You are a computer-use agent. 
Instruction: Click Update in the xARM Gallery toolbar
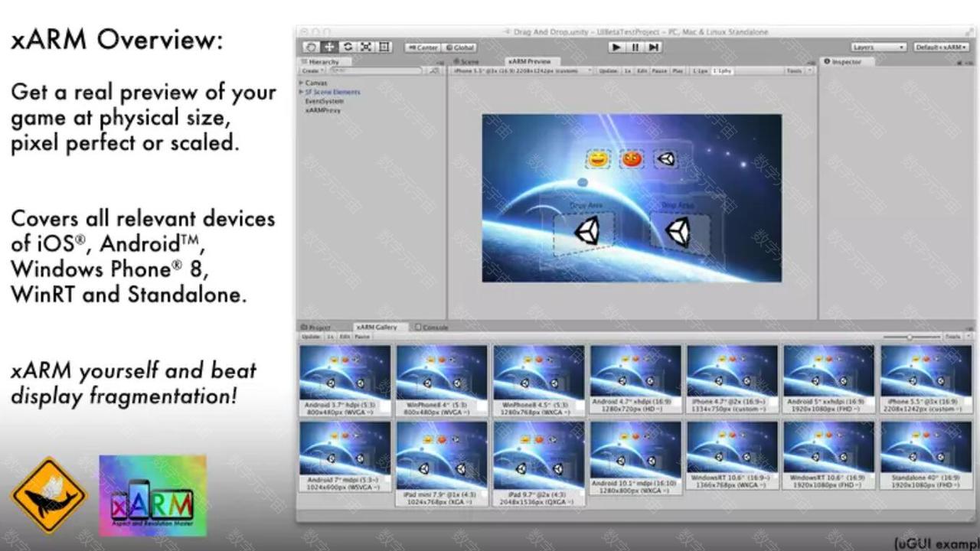[x=311, y=336]
